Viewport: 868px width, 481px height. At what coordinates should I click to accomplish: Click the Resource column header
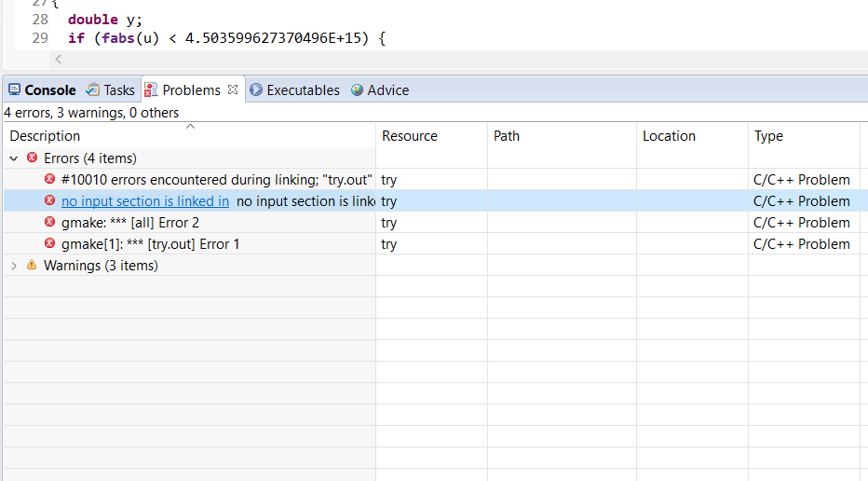(x=409, y=136)
